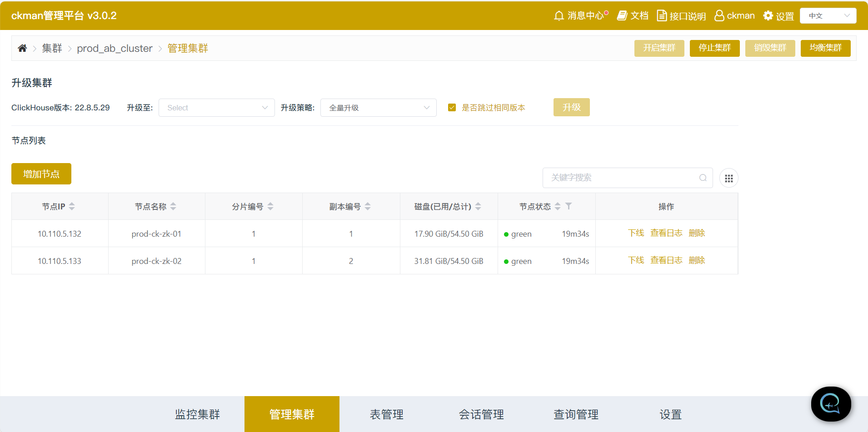Image resolution: width=868 pixels, height=432 pixels.
Task: Sort the table by 节点名称 column
Action: (x=173, y=206)
